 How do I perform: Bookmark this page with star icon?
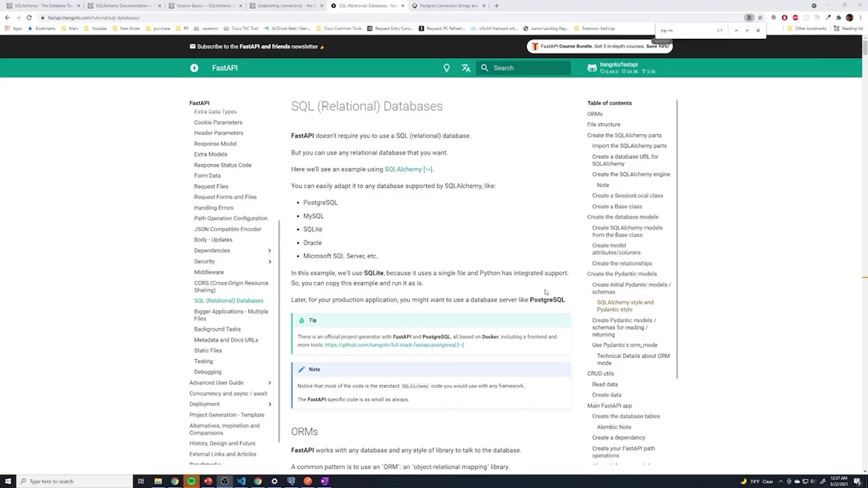point(760,18)
